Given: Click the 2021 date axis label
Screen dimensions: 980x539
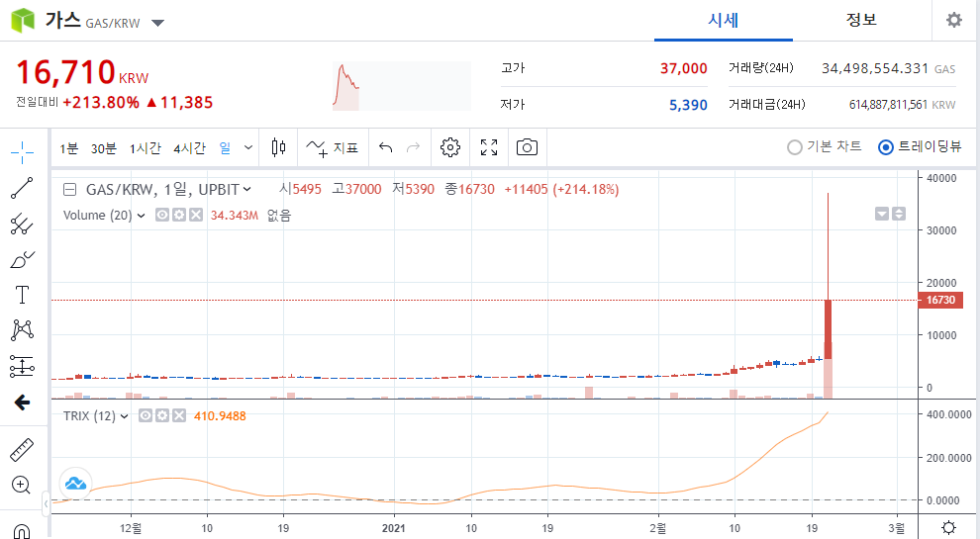Looking at the screenshot, I should (394, 528).
